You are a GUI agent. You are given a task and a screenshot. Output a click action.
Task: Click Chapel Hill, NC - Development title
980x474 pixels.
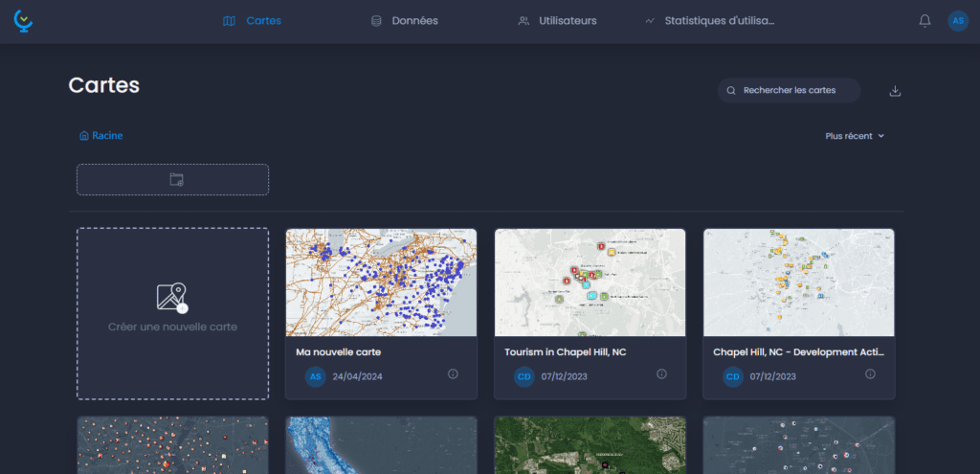pos(799,352)
